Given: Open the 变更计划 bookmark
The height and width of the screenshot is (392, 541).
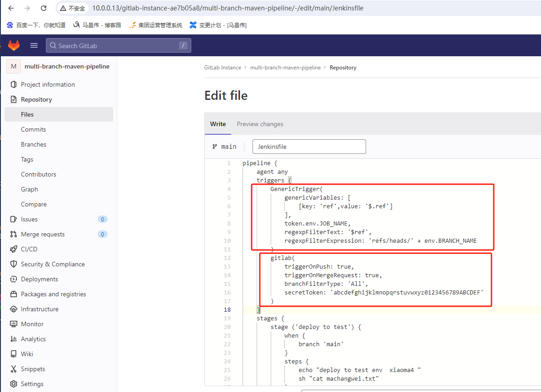Looking at the screenshot, I should pyautogui.click(x=218, y=25).
